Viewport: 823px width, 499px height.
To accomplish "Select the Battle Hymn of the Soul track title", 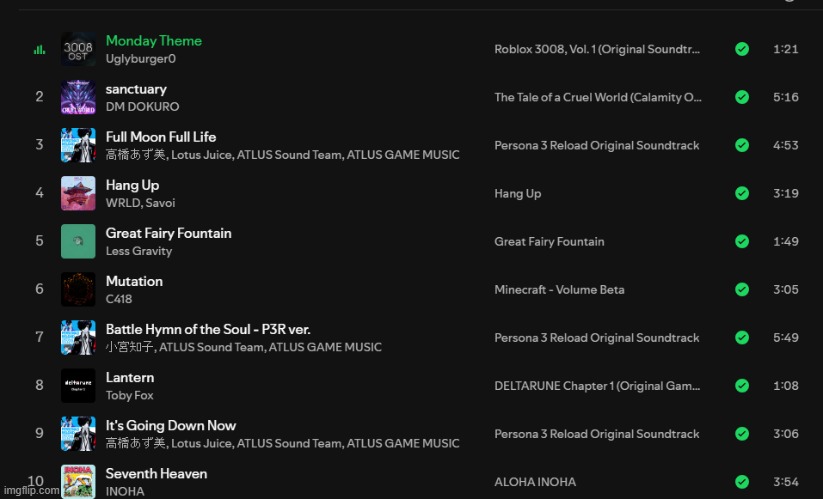I will (208, 329).
